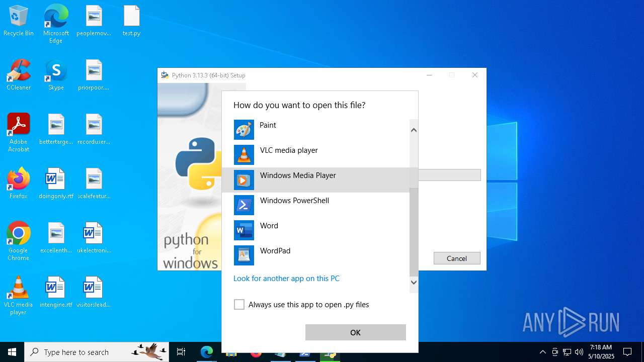644x362 pixels.
Task: Open Task View on taskbar
Action: 181,352
